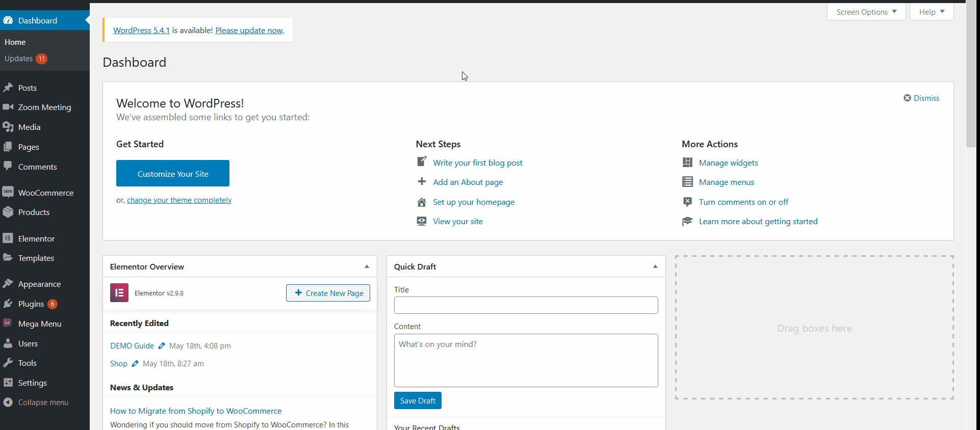980x430 pixels.
Task: Open How to Migrate from Shopify article
Action: pos(196,411)
